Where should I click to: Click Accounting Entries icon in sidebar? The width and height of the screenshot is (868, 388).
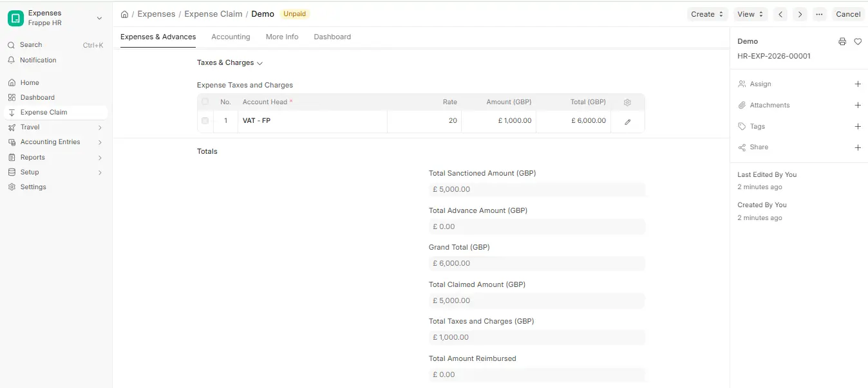[11, 142]
